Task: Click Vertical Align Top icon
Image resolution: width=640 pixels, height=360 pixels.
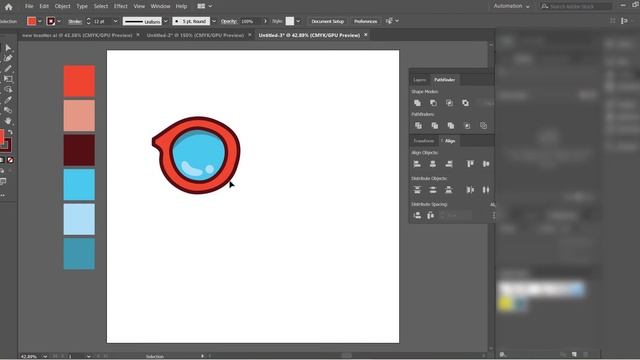Action: [x=470, y=164]
